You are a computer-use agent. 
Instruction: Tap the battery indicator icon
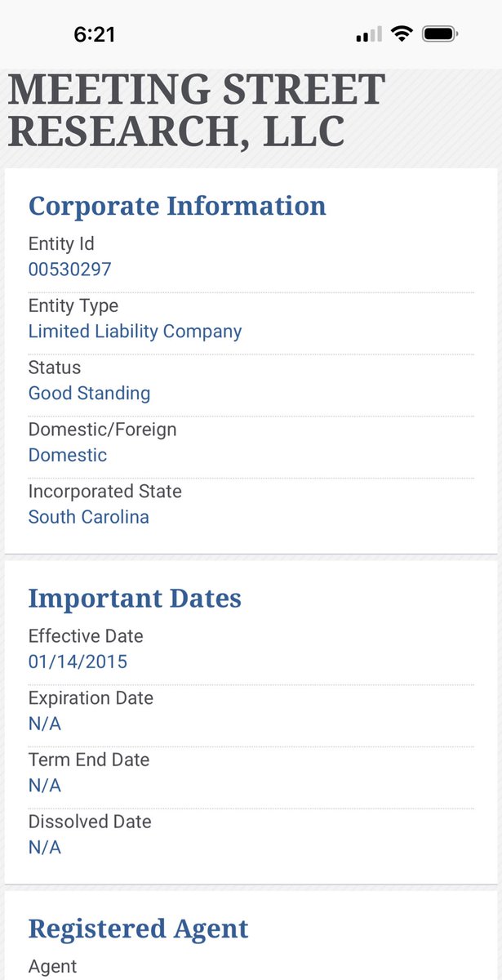click(441, 33)
